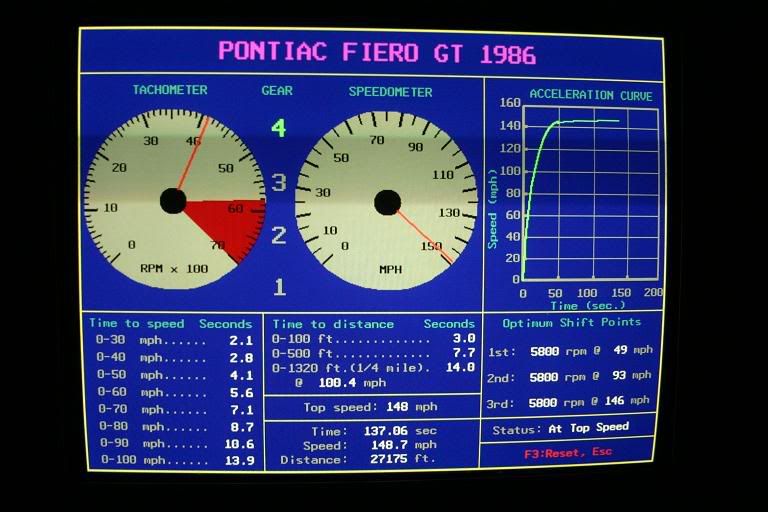The image size is (768, 512).
Task: Click the Top speed 148 mph readout
Action: tap(371, 407)
